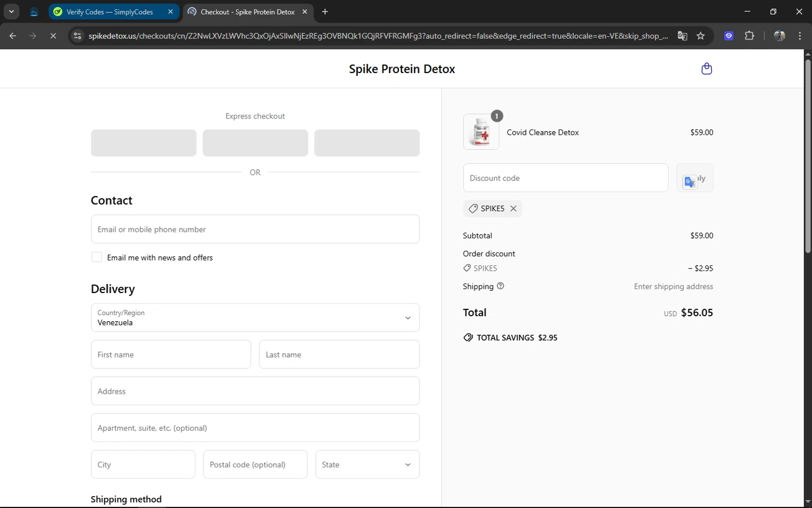
Task: Click the translate popup icon over Apply button
Action: tap(690, 182)
